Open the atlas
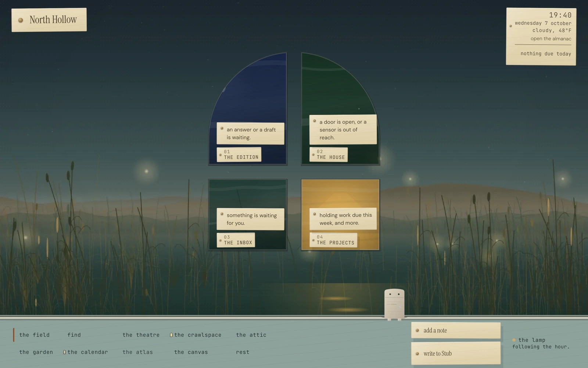Screen dimensions: 588x368 point(137,352)
